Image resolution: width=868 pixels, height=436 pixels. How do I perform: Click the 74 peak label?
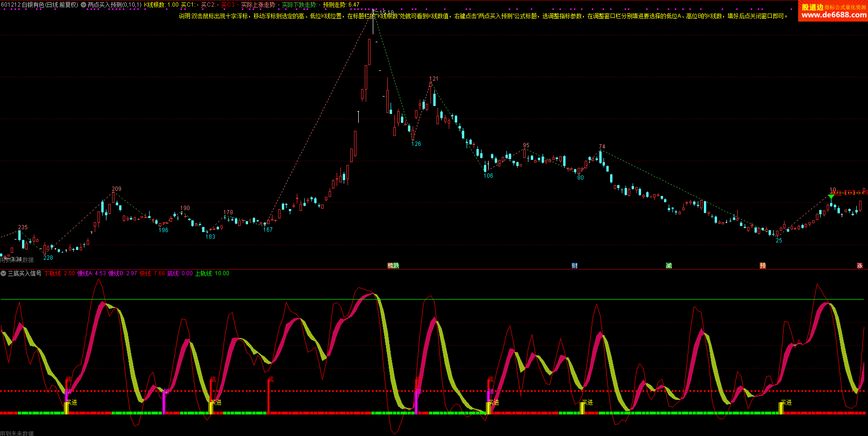(602, 147)
